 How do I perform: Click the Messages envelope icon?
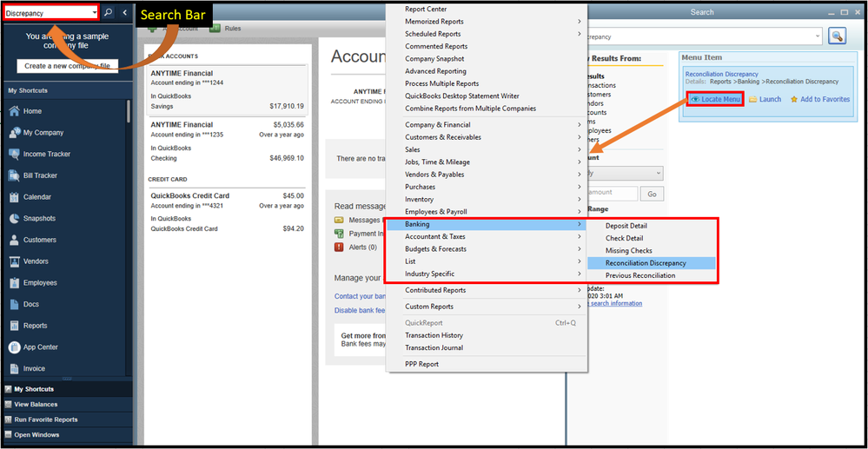[339, 220]
